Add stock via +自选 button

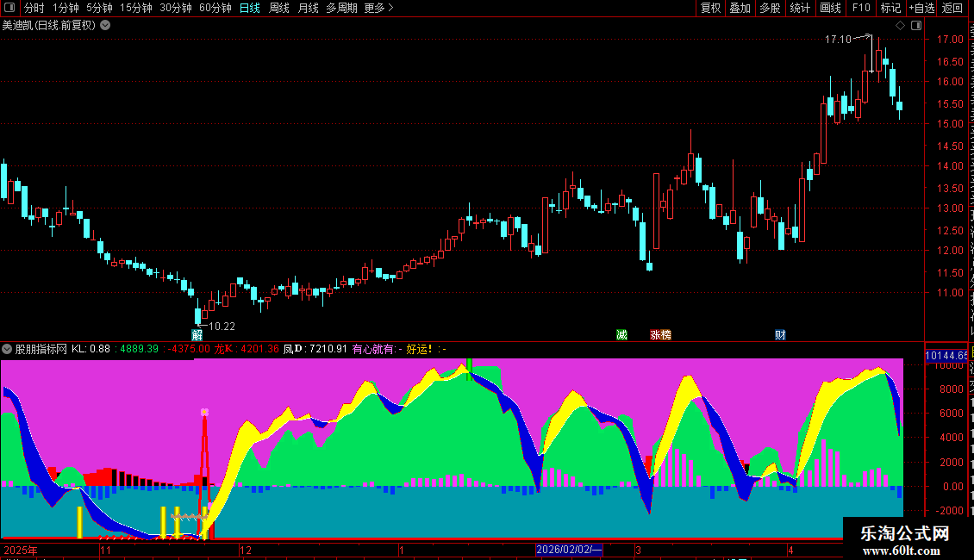tap(921, 8)
